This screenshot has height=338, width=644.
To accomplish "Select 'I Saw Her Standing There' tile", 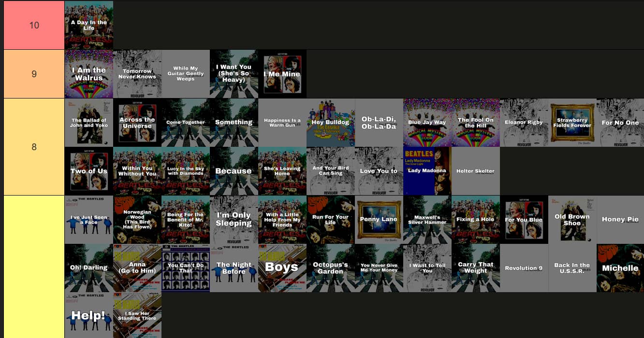I will [137, 315].
